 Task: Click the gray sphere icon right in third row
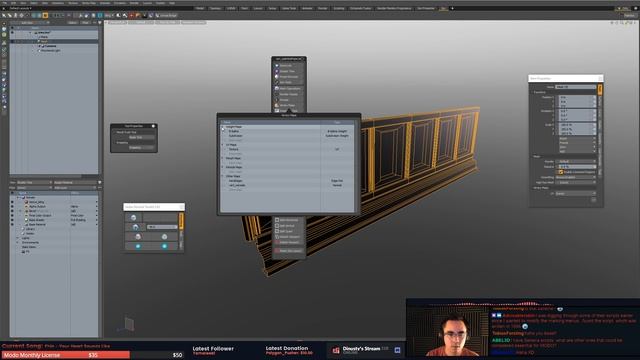point(164,237)
